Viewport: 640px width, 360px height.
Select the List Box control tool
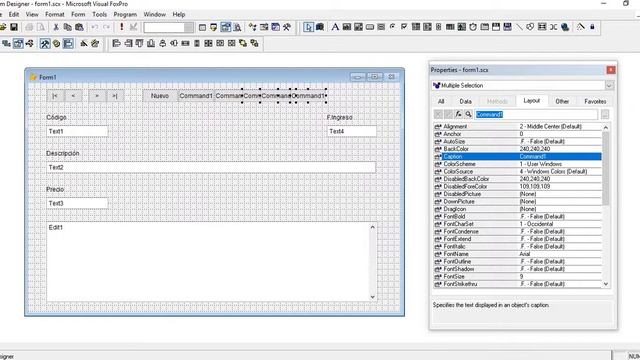[x=427, y=27]
